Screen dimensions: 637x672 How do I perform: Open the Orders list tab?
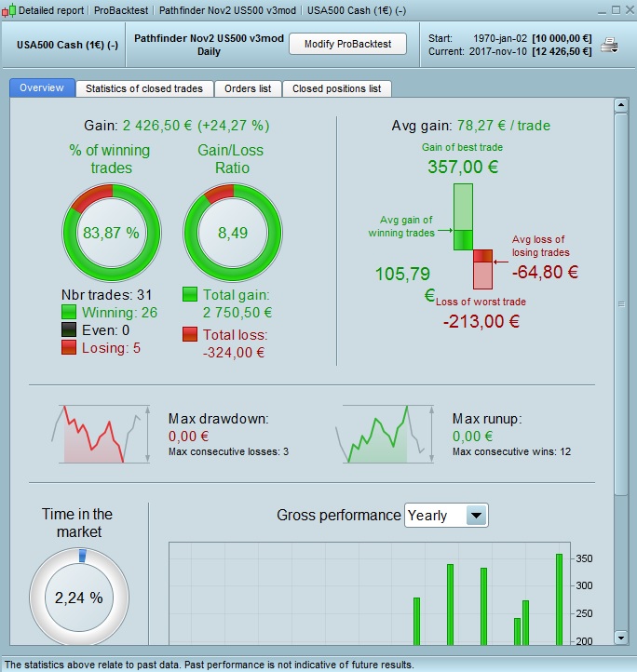point(248,88)
